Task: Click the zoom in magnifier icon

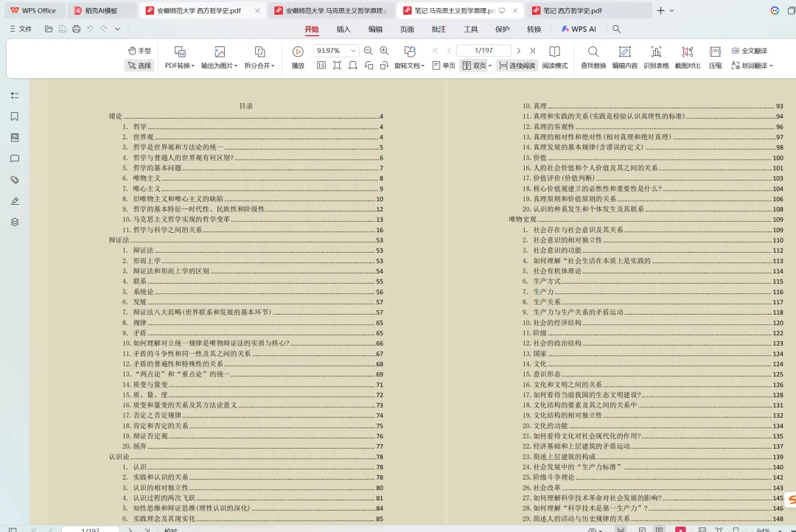Action: point(384,51)
